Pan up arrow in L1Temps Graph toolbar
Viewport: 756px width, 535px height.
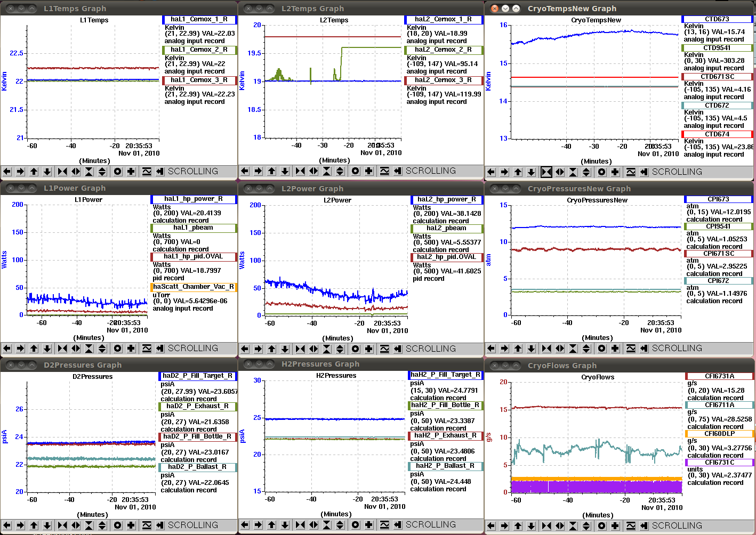34,172
